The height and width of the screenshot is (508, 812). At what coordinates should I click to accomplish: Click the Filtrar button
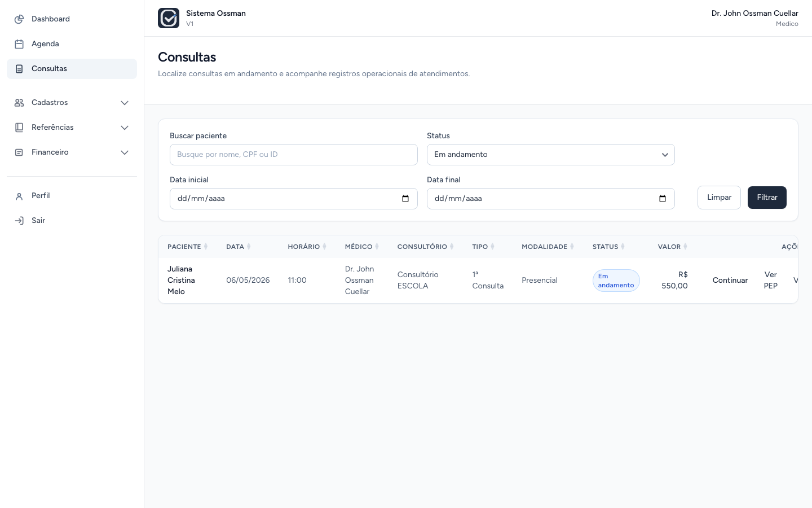(767, 198)
